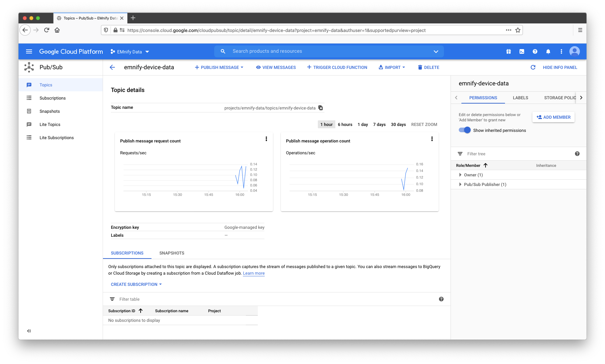
Task: Open Topics in the sidebar
Action: 61,85
